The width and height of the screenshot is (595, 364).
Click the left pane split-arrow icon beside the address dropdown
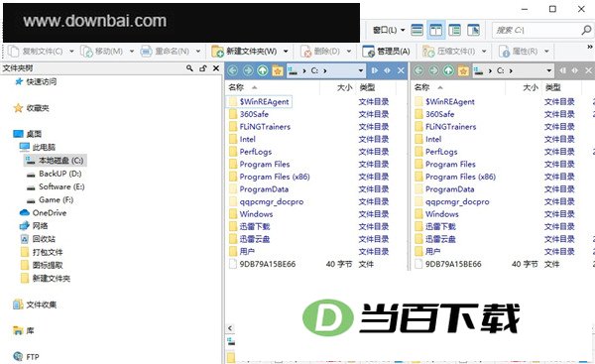[x=375, y=70]
